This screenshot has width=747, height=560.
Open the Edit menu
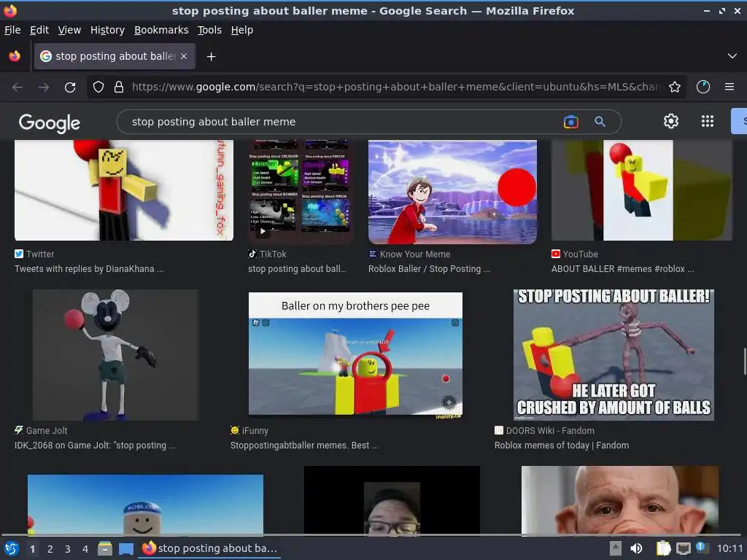click(x=39, y=30)
